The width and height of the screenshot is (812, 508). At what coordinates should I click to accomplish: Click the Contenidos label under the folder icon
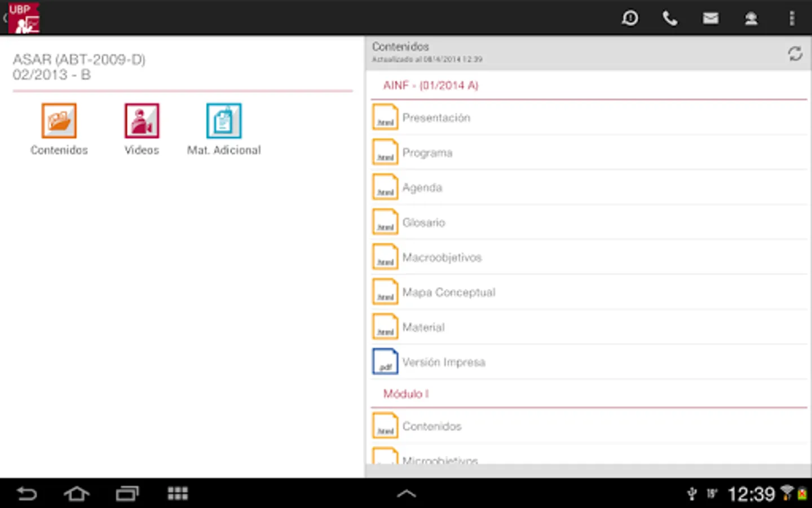(59, 150)
